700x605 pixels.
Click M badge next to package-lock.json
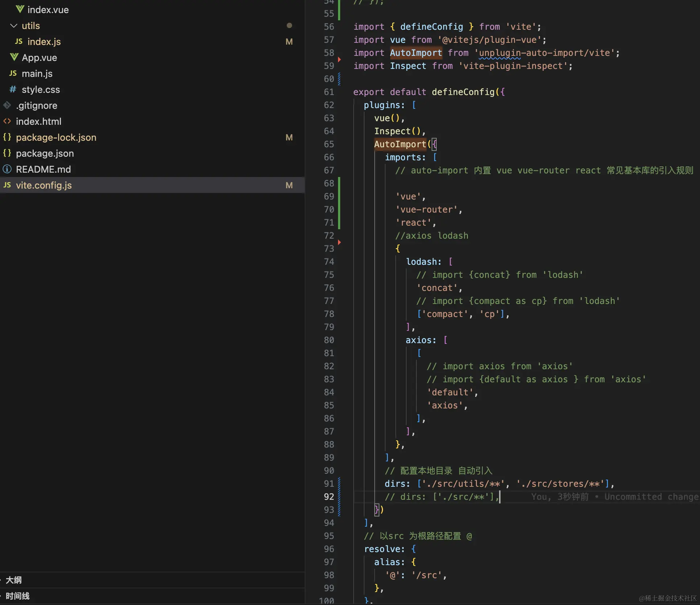coord(289,137)
